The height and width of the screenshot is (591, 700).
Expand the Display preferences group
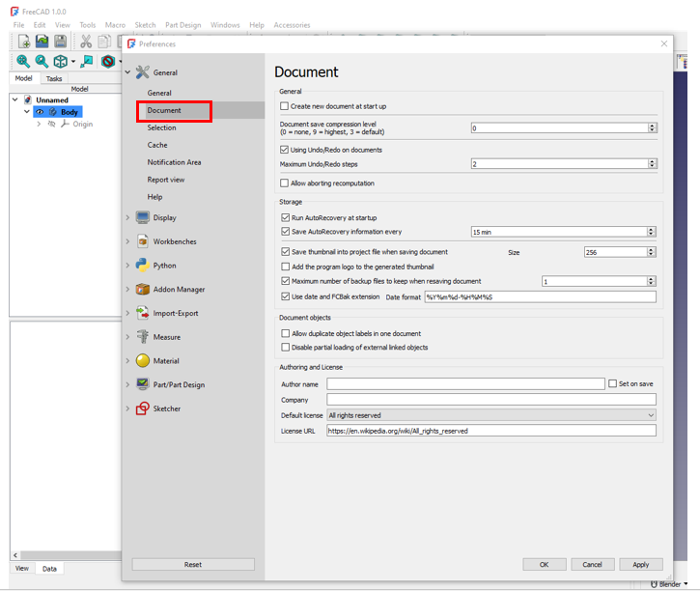click(127, 218)
